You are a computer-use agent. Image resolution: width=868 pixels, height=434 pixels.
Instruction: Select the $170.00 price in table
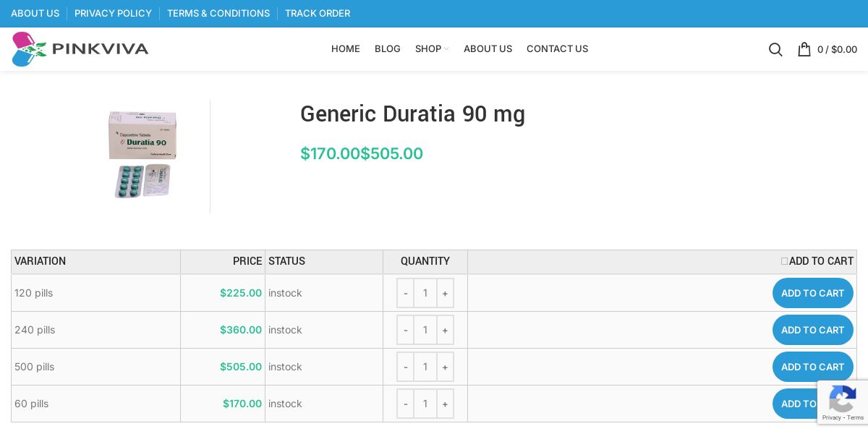[x=242, y=404]
